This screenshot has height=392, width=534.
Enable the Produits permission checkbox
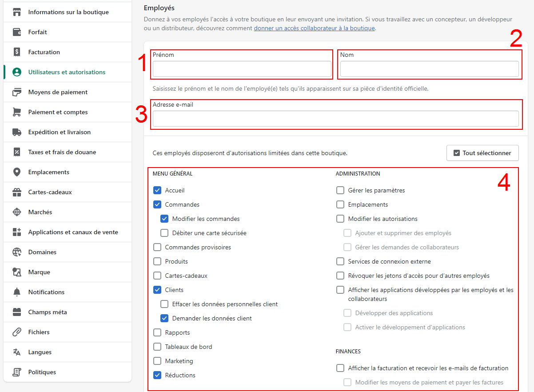(157, 261)
